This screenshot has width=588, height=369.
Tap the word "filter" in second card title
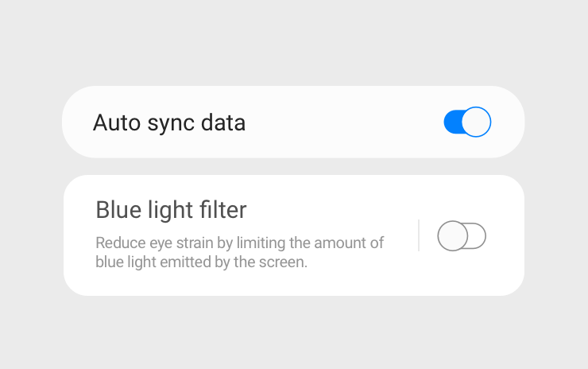[x=222, y=210]
